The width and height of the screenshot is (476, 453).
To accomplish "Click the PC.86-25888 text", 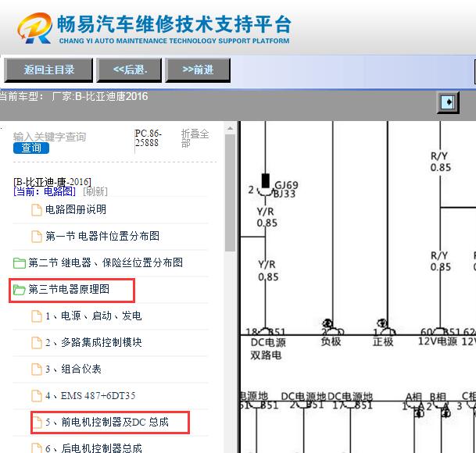I will tap(149, 138).
